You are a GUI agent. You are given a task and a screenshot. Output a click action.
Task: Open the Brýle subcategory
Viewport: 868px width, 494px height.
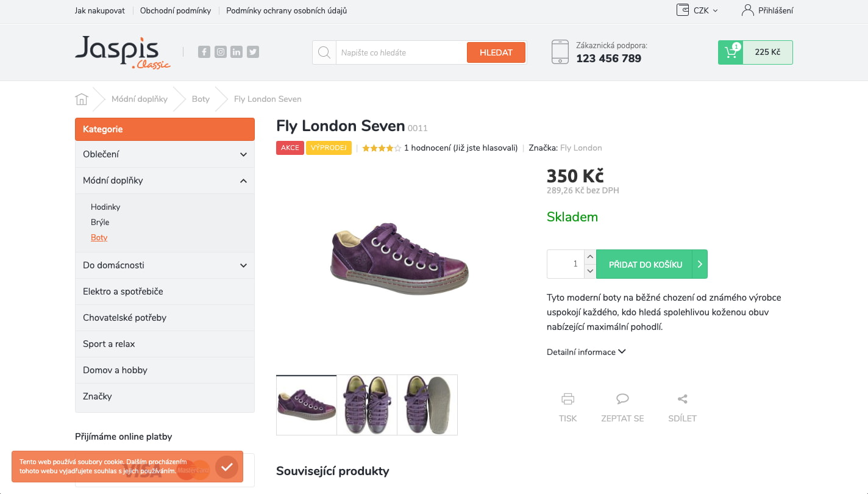100,222
